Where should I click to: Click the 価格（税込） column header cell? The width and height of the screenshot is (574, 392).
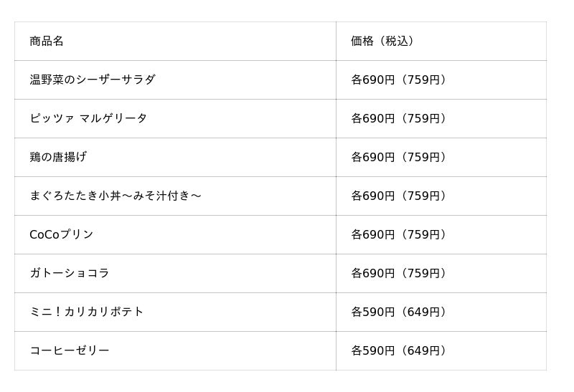pos(382,41)
